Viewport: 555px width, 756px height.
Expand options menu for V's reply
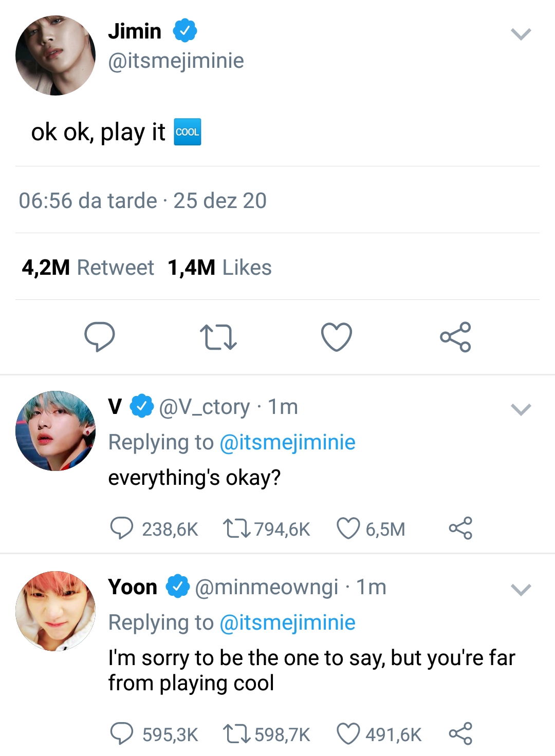coord(521,409)
